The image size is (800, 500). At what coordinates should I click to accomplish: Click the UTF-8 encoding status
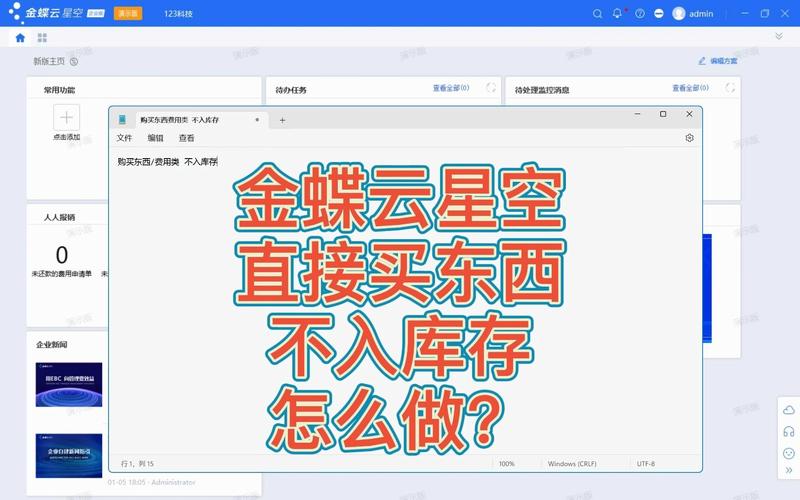pyautogui.click(x=645, y=464)
